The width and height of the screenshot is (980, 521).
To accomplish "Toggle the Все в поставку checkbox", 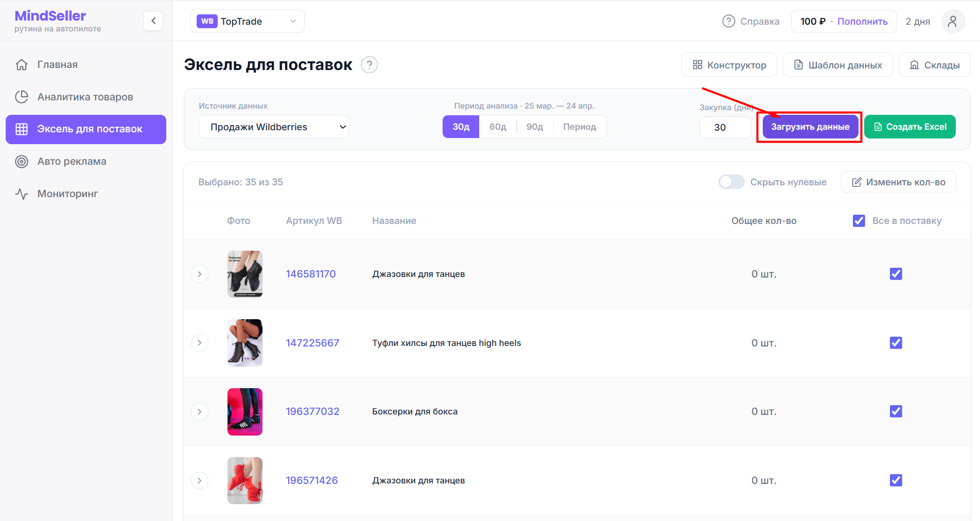I will tap(859, 221).
